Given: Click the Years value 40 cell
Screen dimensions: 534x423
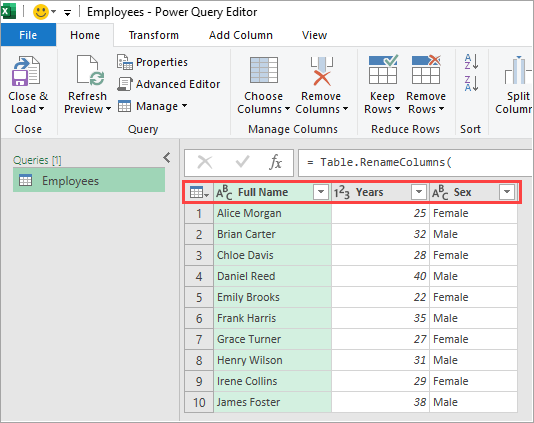Looking at the screenshot, I should pyautogui.click(x=381, y=276).
